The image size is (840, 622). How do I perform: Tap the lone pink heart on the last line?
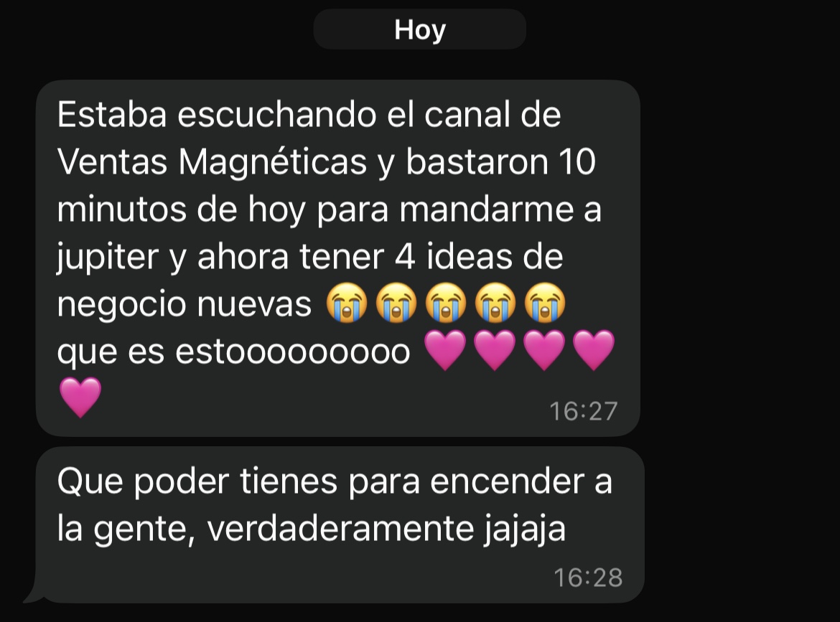pos(80,397)
